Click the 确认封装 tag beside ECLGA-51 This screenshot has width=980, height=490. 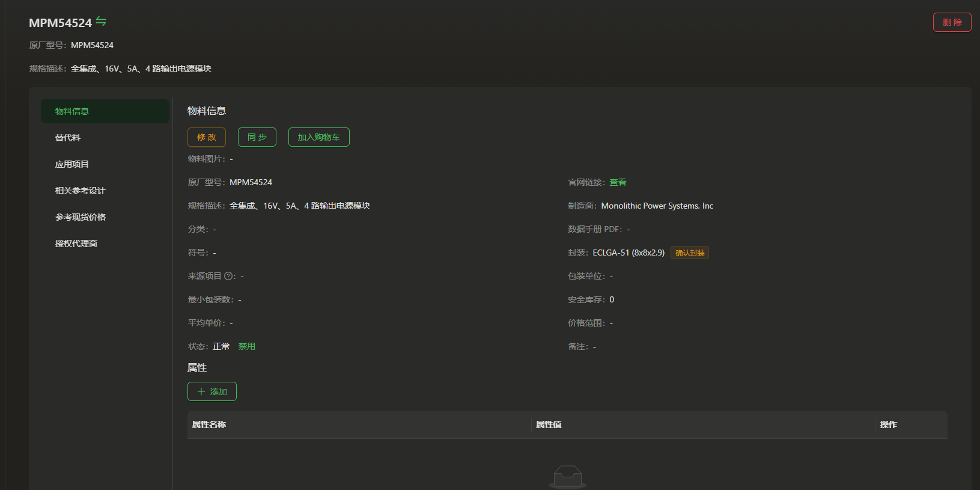pos(690,253)
